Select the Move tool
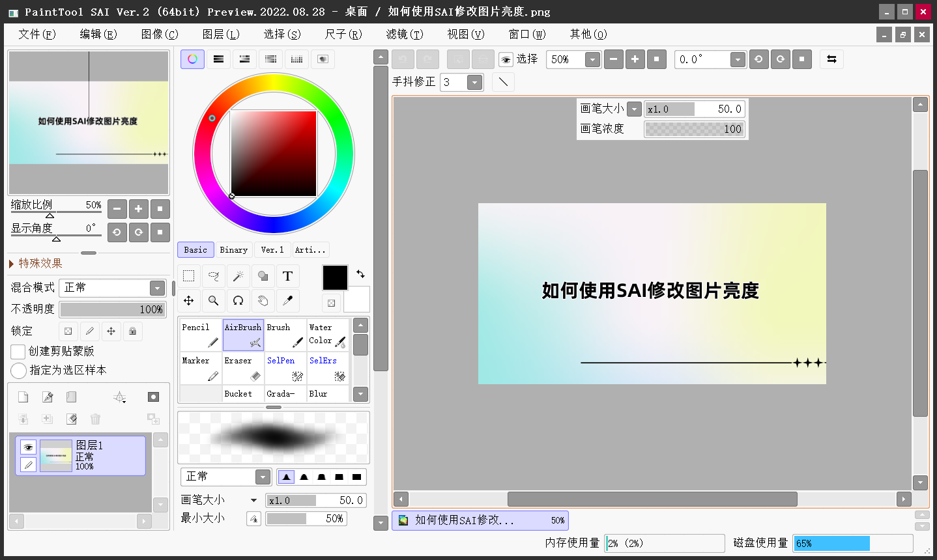Viewport: 937px width, 560px height. pyautogui.click(x=189, y=301)
